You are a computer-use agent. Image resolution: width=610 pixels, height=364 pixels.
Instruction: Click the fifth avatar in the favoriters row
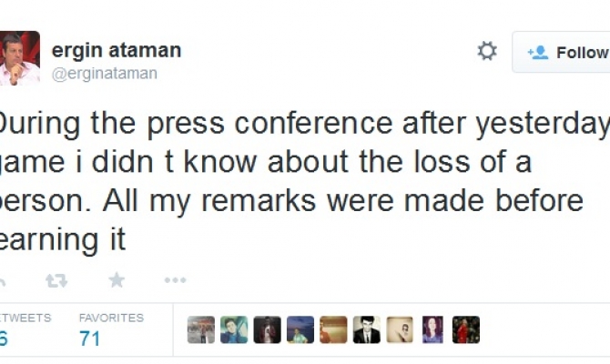(x=333, y=329)
